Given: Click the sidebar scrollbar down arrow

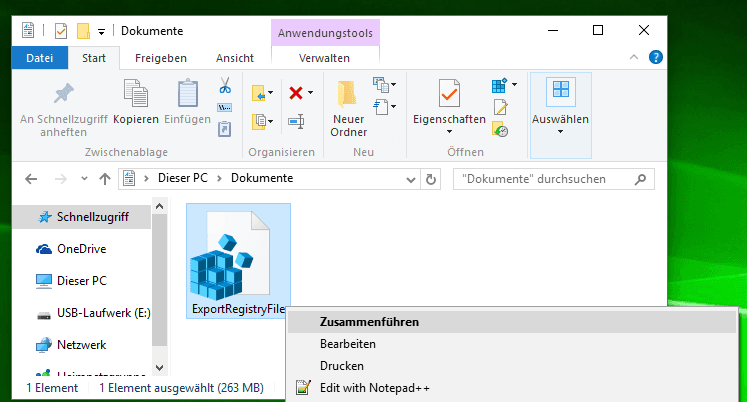Looking at the screenshot, I should tap(160, 368).
